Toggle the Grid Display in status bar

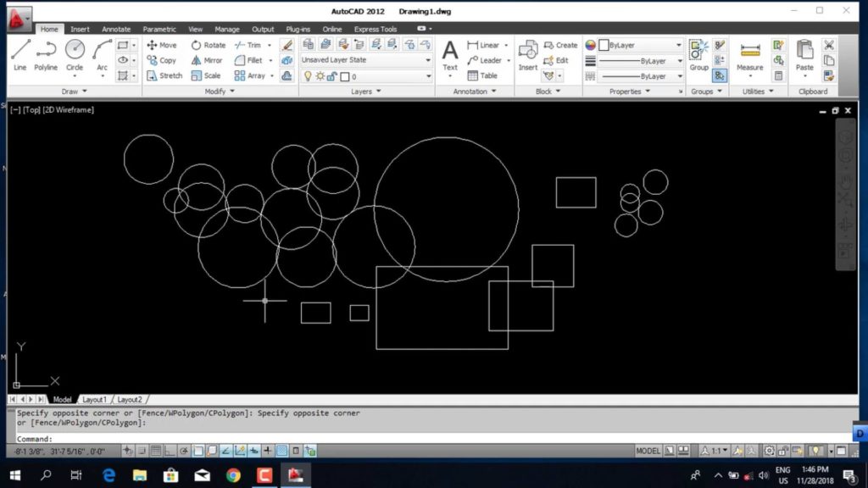[156, 451]
